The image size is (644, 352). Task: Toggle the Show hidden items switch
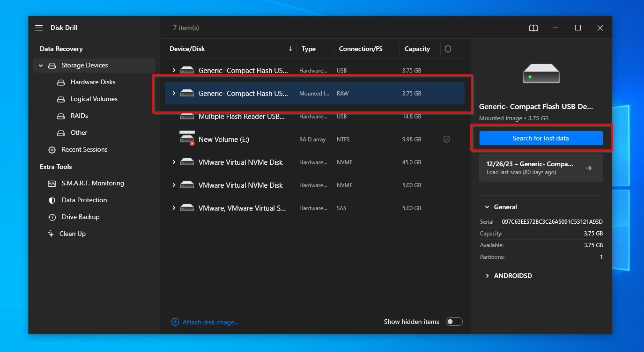pos(454,322)
